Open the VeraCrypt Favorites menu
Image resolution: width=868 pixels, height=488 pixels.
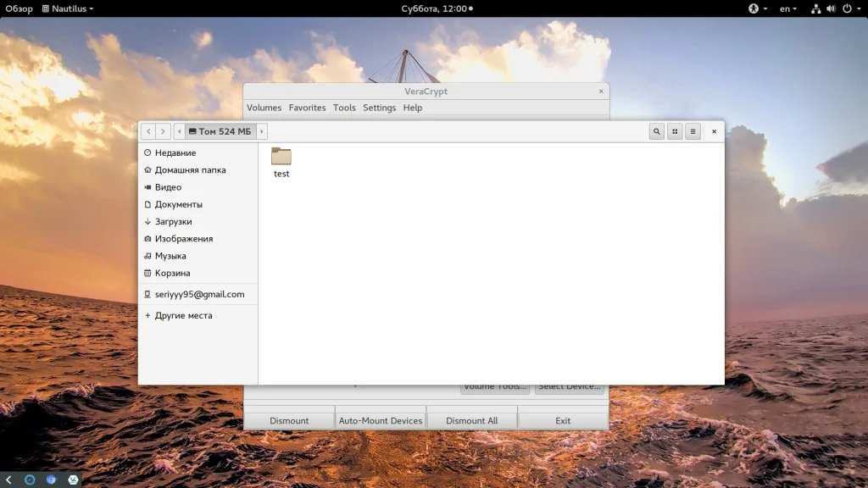307,108
